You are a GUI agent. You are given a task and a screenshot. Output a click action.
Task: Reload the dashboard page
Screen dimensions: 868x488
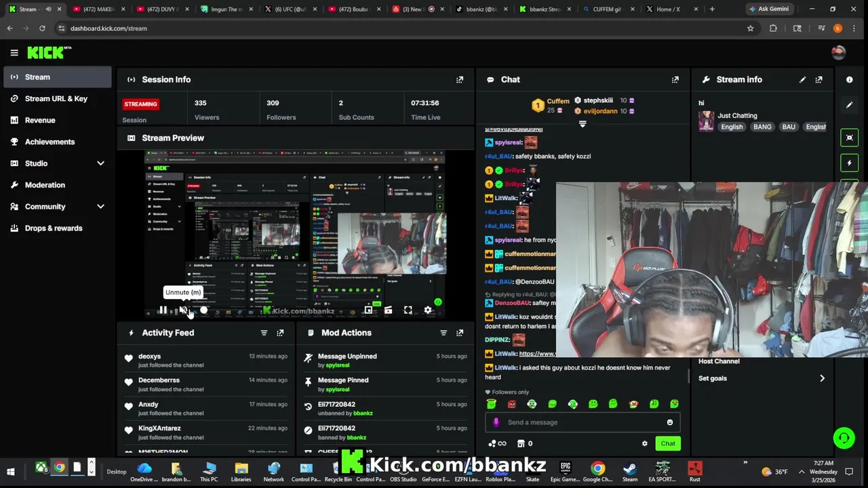[x=42, y=28]
